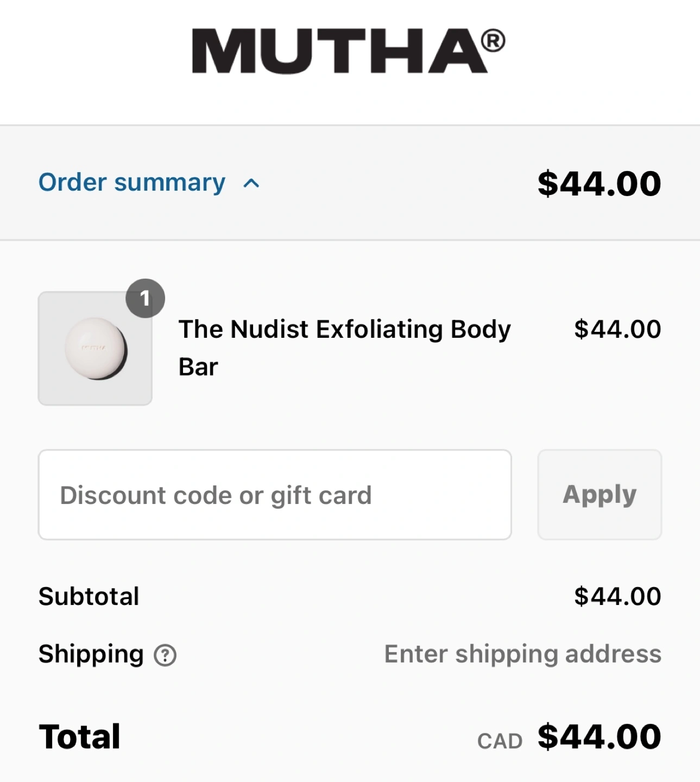Click the Subtotal amount $44.00
Screen dimensions: 700x782
(x=617, y=596)
